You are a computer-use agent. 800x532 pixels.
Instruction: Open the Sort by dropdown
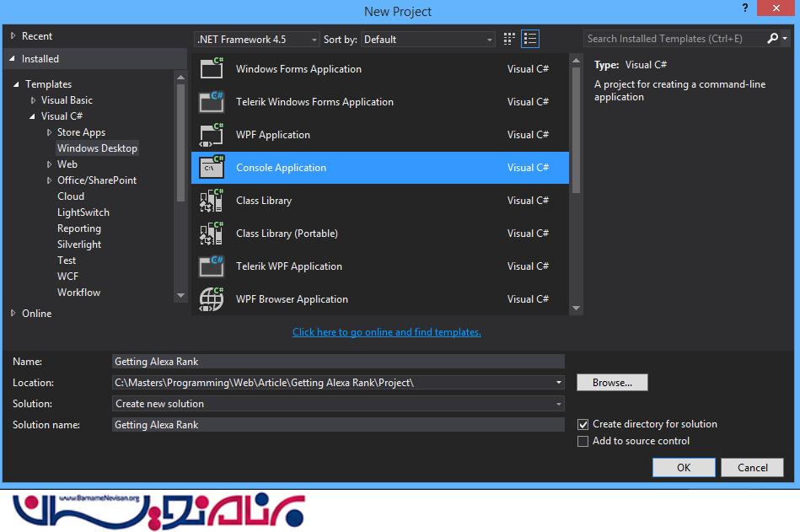pos(429,40)
